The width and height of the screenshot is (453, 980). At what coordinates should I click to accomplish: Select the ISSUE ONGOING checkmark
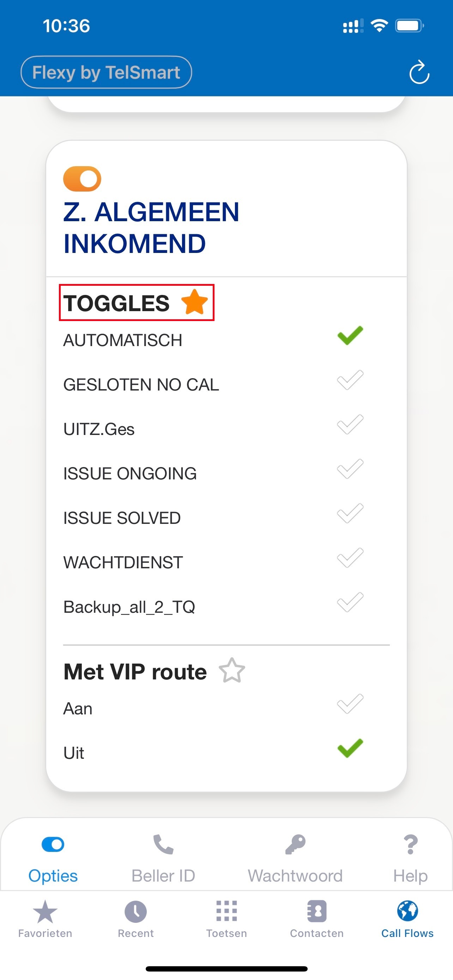tap(350, 469)
